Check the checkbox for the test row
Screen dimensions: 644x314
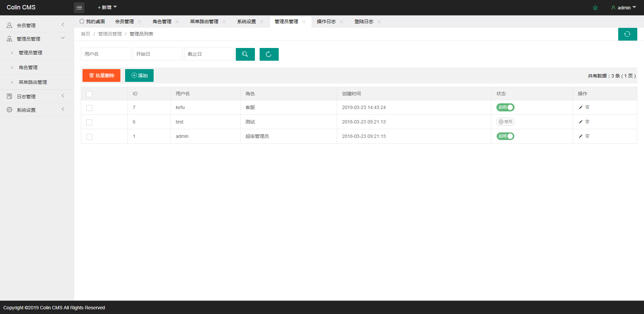pyautogui.click(x=89, y=122)
